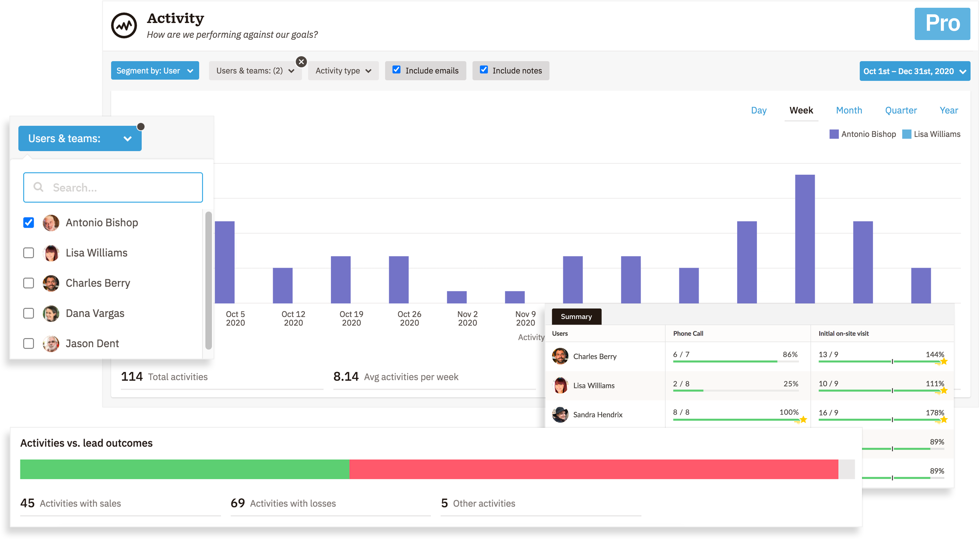
Task: Click Antonio Bishop legend color swatch
Action: [x=834, y=134]
